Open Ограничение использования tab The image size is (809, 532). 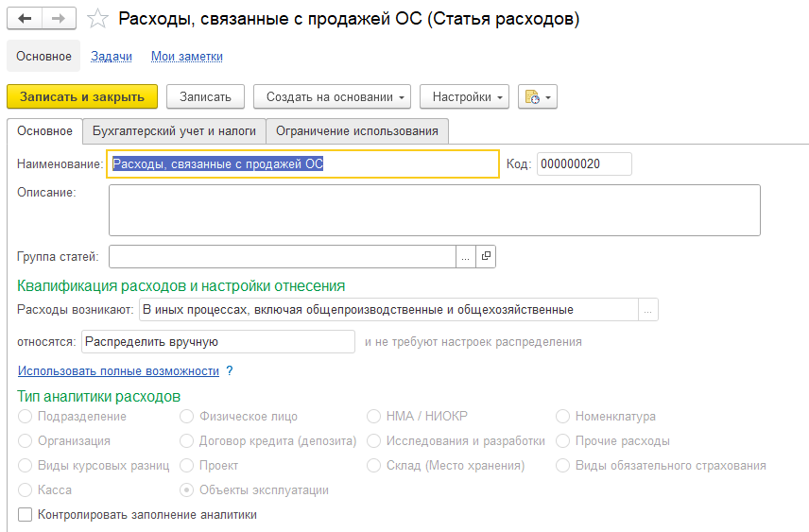click(x=357, y=131)
